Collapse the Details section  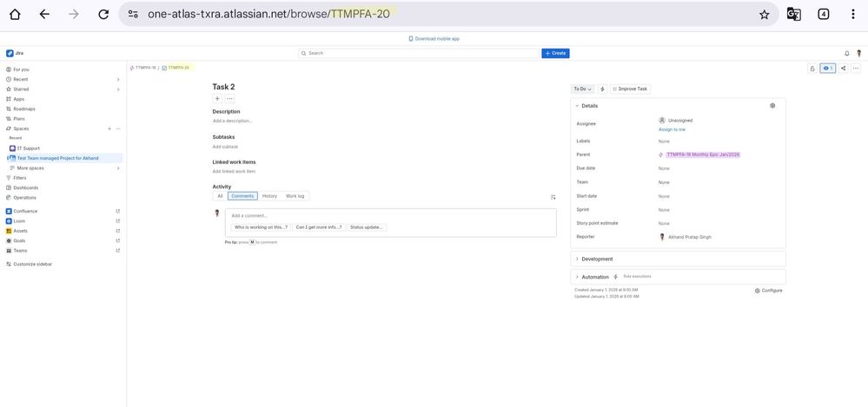tap(577, 106)
